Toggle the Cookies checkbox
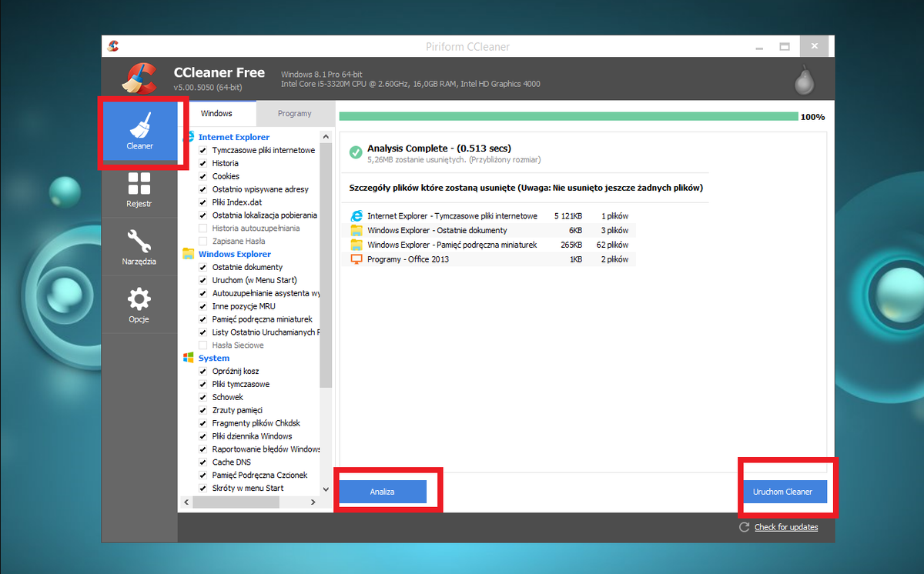The image size is (924, 574). pos(203,176)
